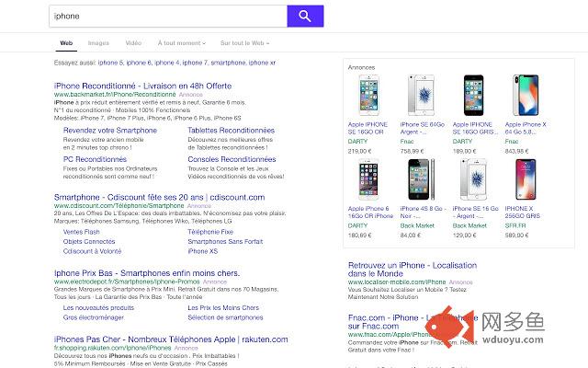Viewport: 588px width, 368px height.
Task: Click iPhone 4S 8 Go Noir product image
Action: coord(421,179)
